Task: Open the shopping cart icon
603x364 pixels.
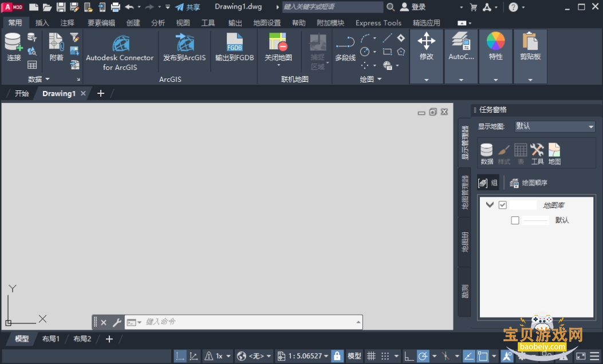Action: pos(474,7)
